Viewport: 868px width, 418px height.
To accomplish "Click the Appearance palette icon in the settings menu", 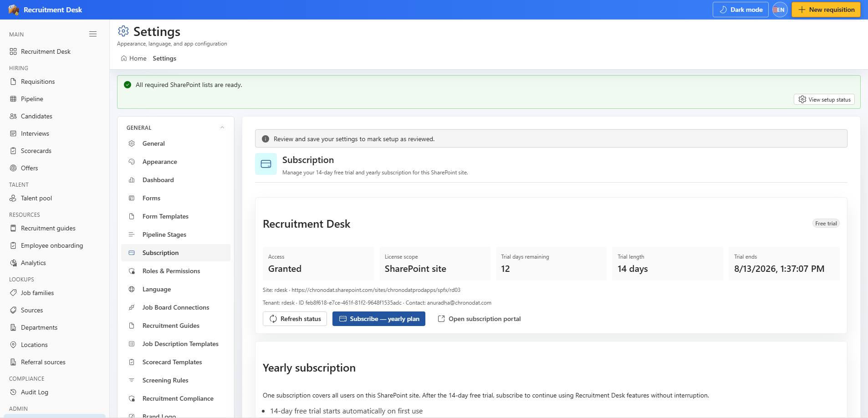I will (132, 162).
